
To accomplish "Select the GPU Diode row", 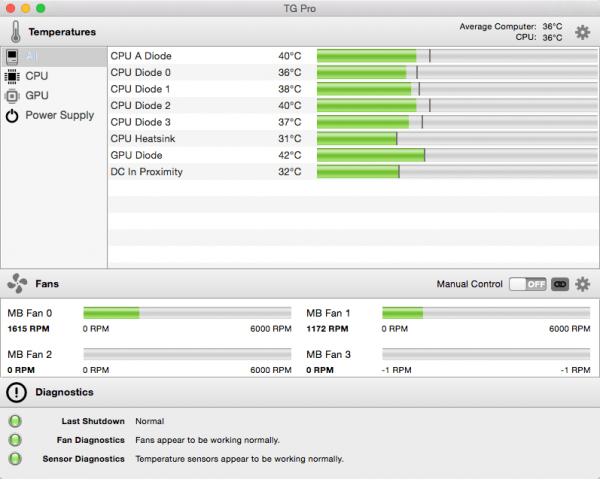I will coord(353,155).
